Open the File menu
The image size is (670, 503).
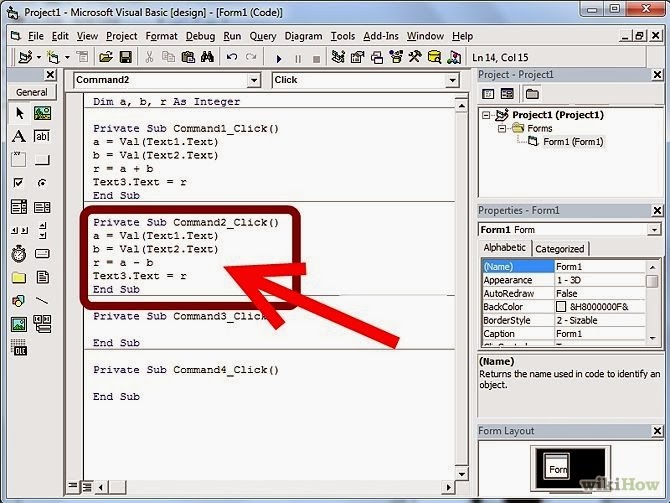coord(36,36)
